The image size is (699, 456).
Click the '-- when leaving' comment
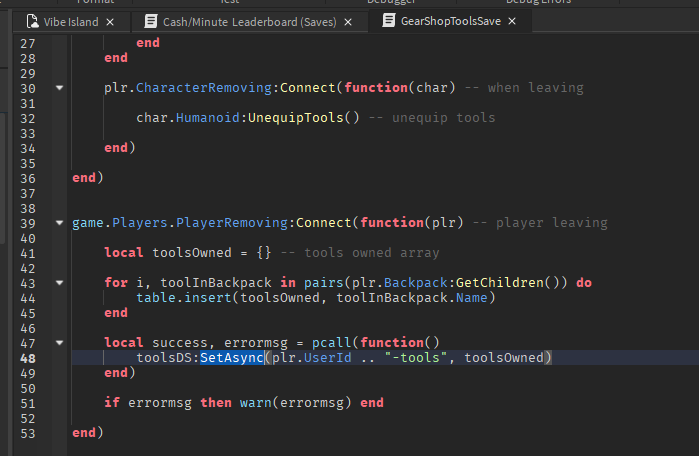pos(524,88)
